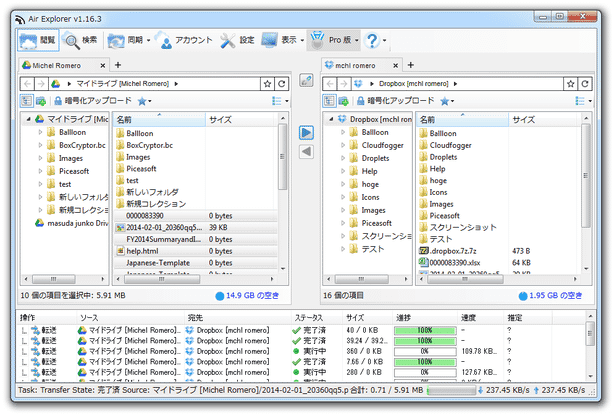Screen dimensions: 614x415
Task: Toggle folder tree in left pane
Action: pyautogui.click(x=26, y=101)
